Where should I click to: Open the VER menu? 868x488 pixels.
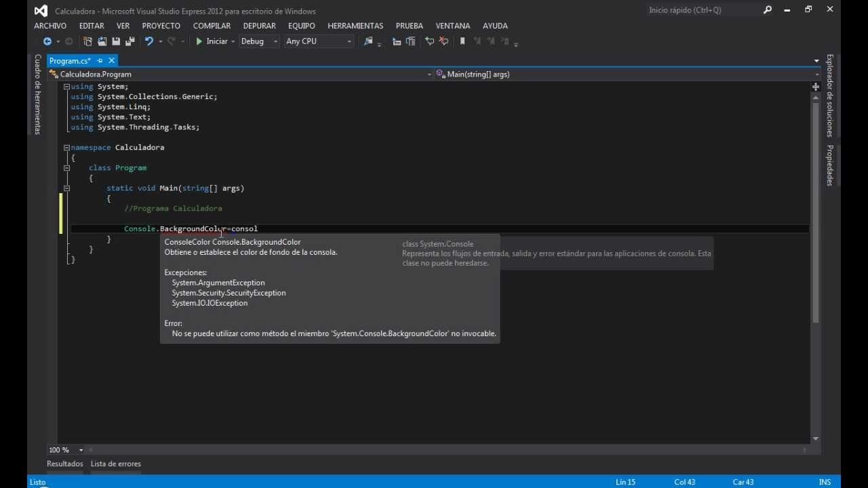[123, 26]
